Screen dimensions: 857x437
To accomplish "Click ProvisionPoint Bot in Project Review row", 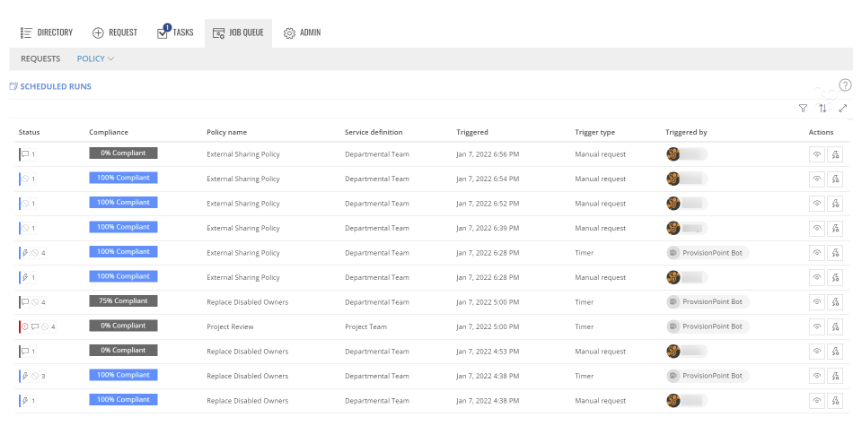I will click(708, 327).
